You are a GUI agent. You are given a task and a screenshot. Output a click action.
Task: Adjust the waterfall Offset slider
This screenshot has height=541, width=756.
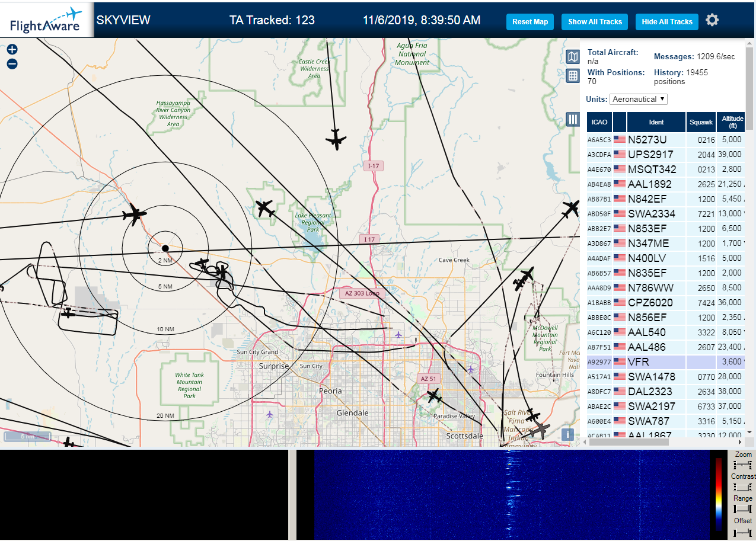743,532
